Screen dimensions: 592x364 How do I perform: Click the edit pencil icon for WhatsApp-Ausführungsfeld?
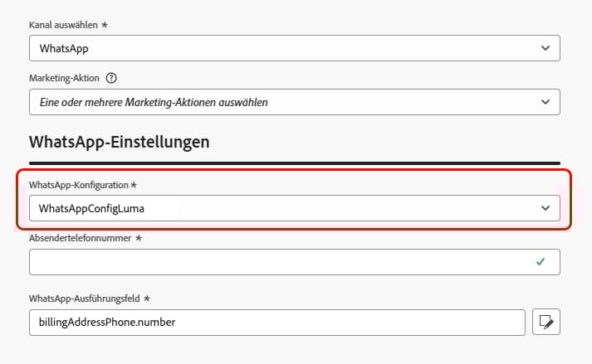tap(546, 322)
